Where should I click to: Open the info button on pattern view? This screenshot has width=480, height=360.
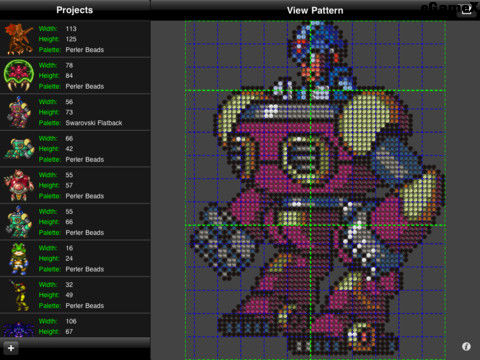coord(466,347)
